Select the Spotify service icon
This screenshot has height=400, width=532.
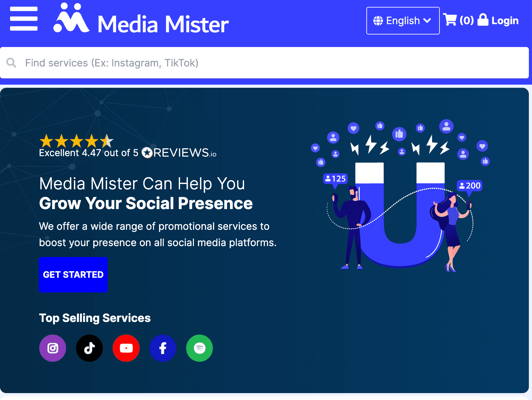tap(199, 348)
